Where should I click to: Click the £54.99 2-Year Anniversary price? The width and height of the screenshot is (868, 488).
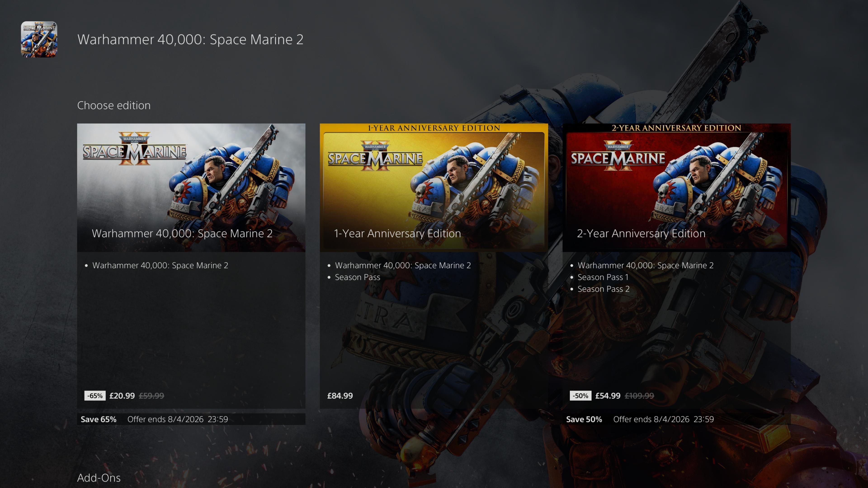pos(608,396)
